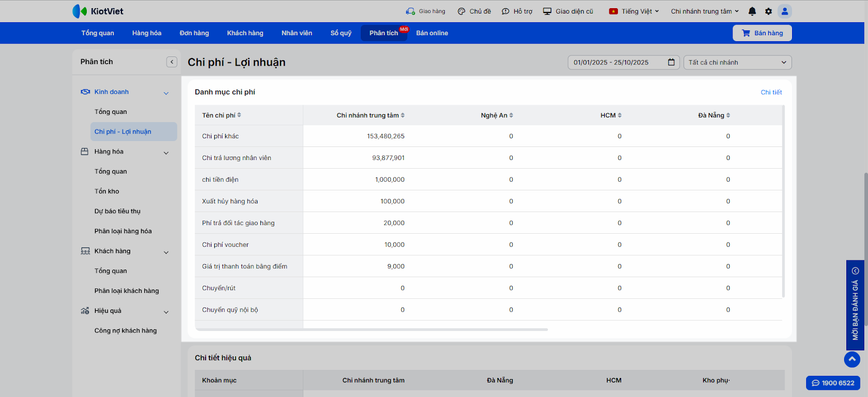Click the Bán hàng button
Image resolution: width=868 pixels, height=397 pixels.
(x=762, y=33)
